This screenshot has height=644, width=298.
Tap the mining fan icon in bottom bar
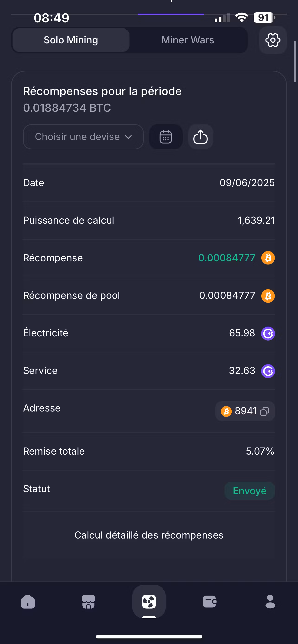[x=149, y=602]
